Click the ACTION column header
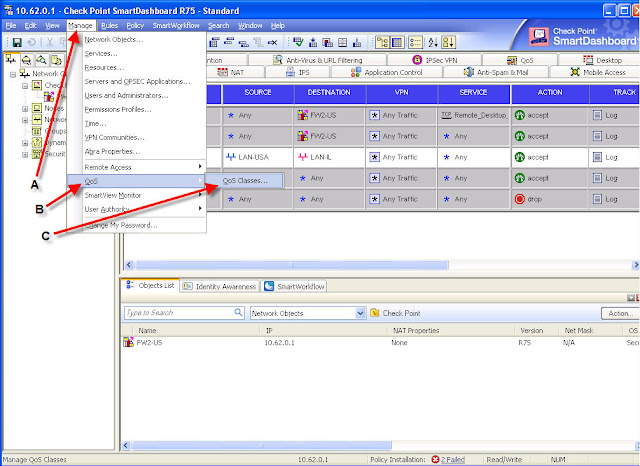The width and height of the screenshot is (640, 466). (550, 93)
